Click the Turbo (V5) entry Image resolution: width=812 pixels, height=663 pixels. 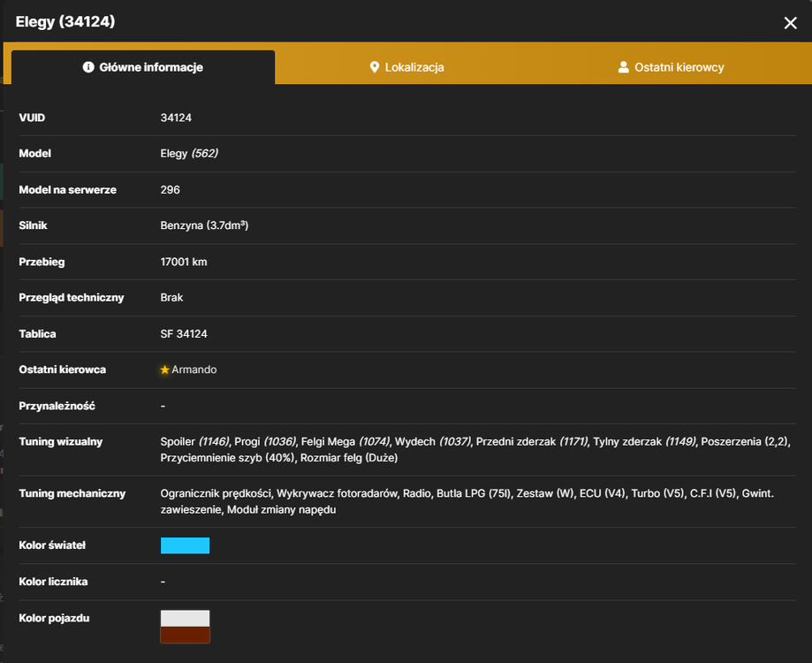pyautogui.click(x=657, y=493)
